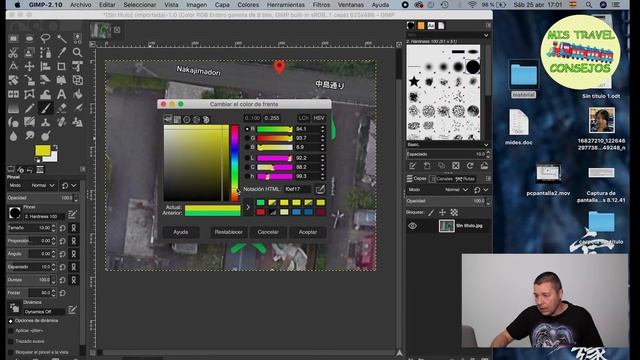This screenshot has height=360, width=640.
Task: Select the Measure compass tool
Action: (13, 67)
